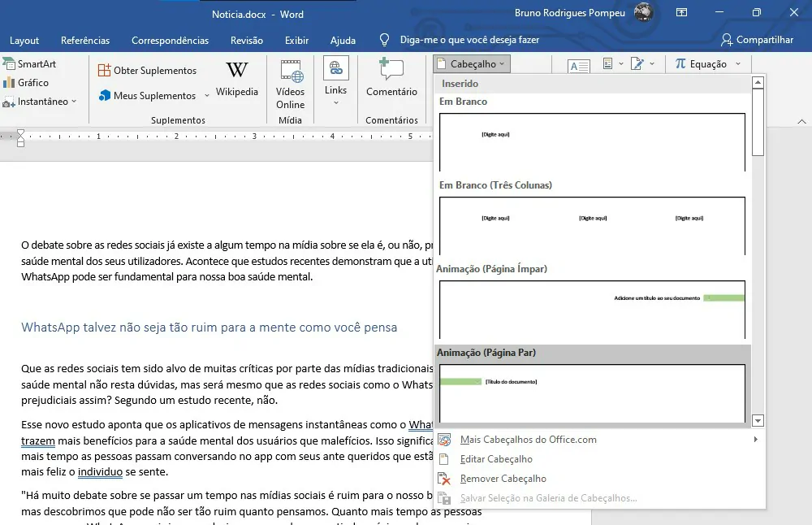Image resolution: width=812 pixels, height=525 pixels.
Task: Open the Links dropdown
Action: [x=335, y=81]
